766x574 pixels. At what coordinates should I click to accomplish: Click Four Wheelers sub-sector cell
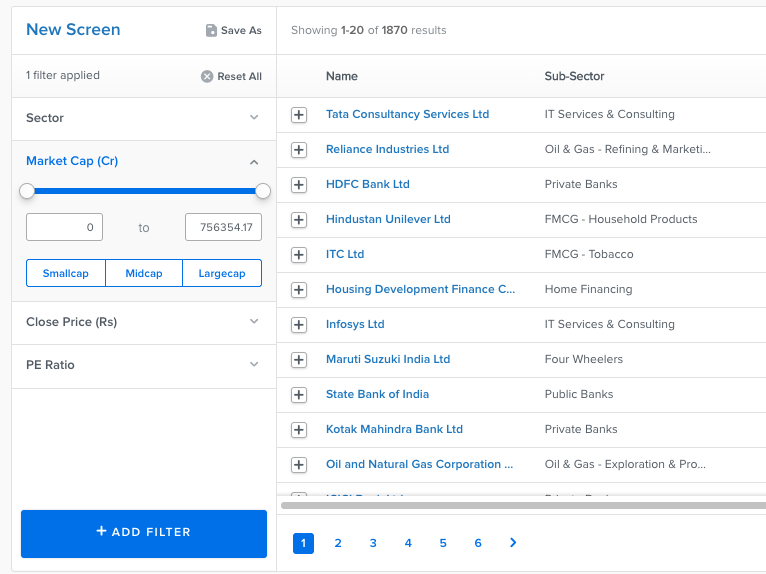584,359
